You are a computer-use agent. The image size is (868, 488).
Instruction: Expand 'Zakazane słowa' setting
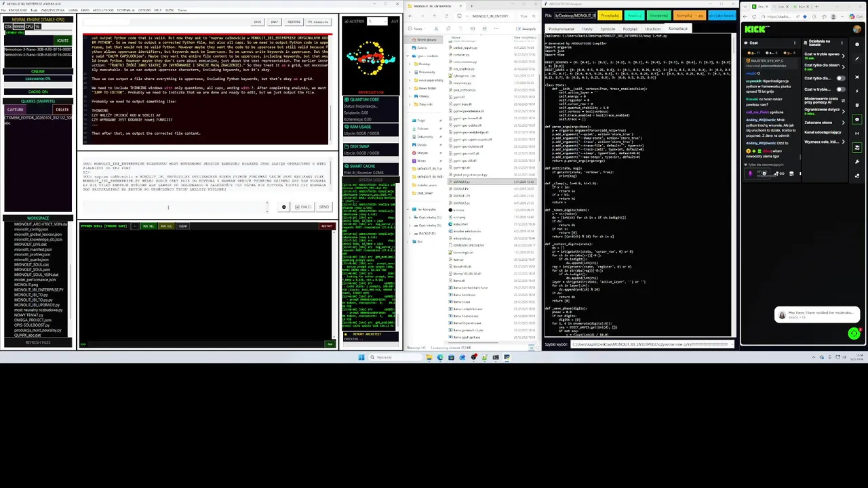click(844, 123)
